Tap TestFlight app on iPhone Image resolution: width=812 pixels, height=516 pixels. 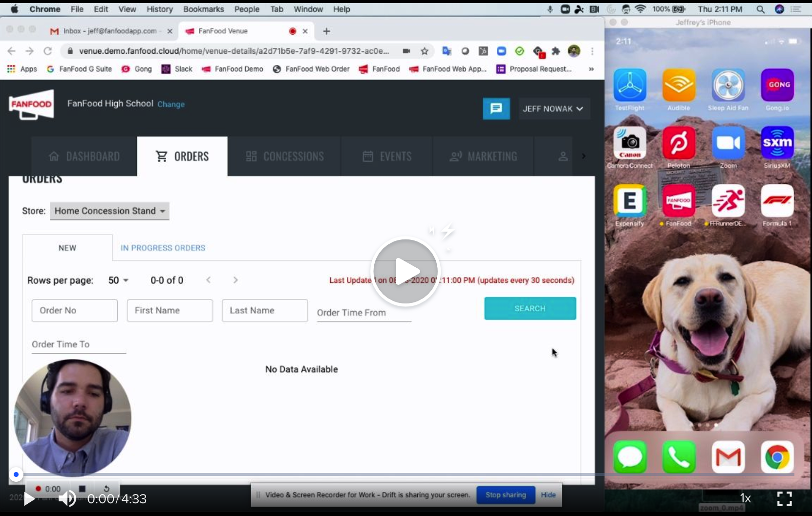tap(630, 85)
